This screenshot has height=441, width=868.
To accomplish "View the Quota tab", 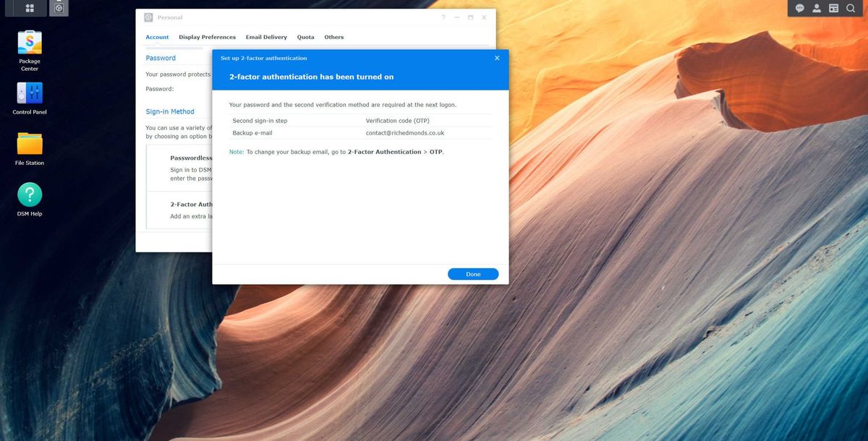I will pyautogui.click(x=305, y=37).
